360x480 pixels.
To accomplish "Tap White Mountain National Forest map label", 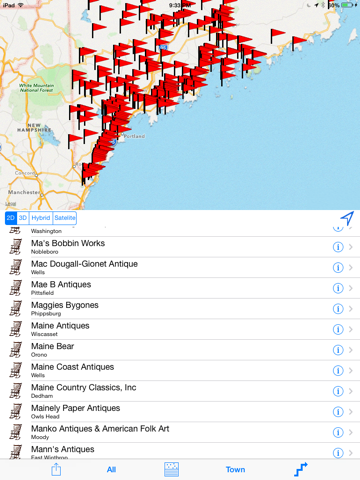I will (x=36, y=88).
